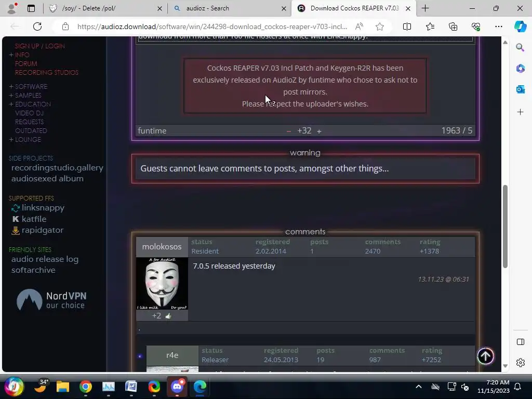Refresh the page with the reload icon
The width and height of the screenshot is (532, 399).
37,26
